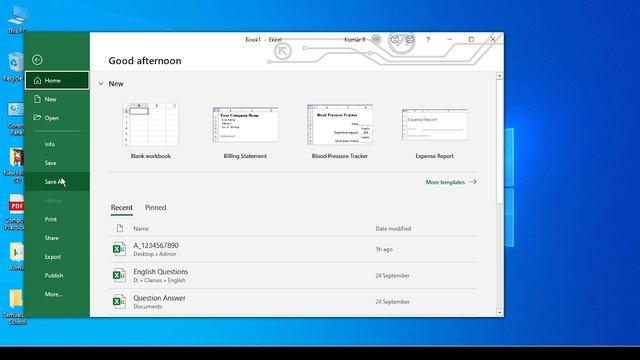Viewport: 640px width, 360px height.
Task: Click the file type icon column header
Action: point(120,228)
